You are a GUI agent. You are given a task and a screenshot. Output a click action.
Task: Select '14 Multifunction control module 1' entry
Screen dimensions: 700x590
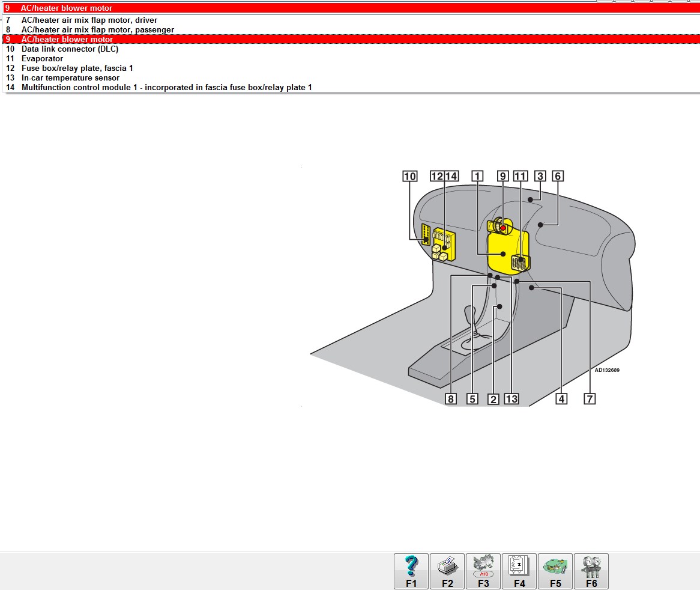click(351, 88)
